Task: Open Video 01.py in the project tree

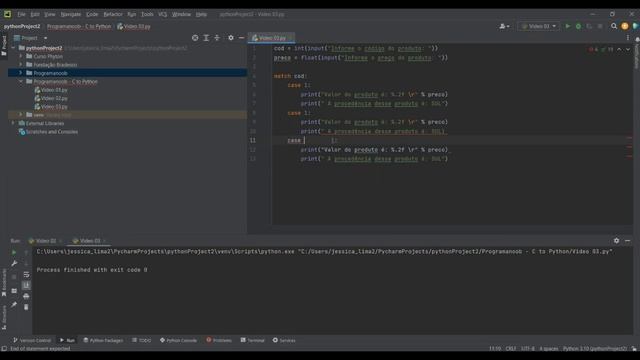Action: [x=51, y=90]
